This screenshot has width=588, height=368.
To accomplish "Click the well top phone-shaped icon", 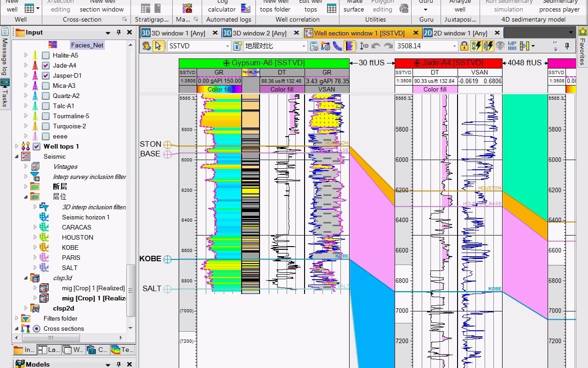I will point(337,46).
